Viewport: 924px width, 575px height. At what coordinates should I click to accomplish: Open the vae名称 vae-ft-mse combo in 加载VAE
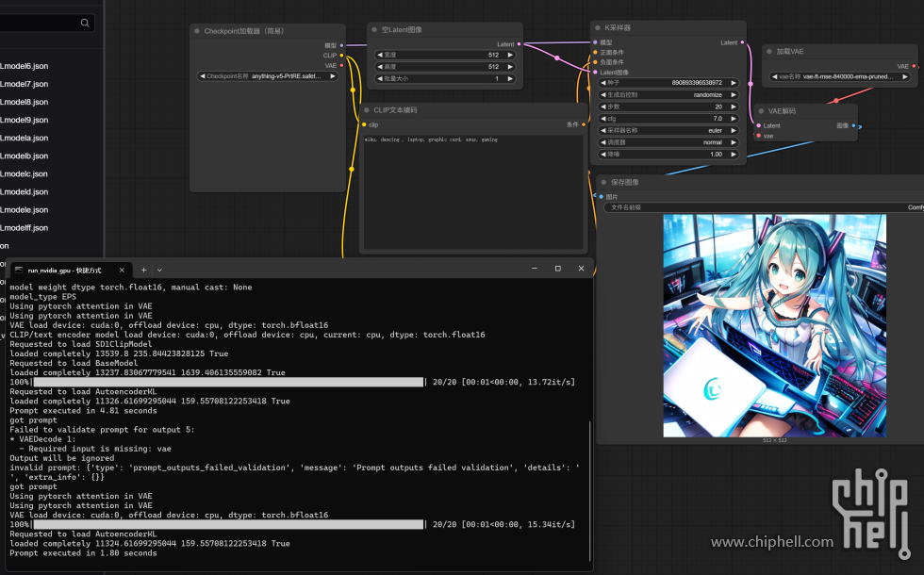pos(840,76)
